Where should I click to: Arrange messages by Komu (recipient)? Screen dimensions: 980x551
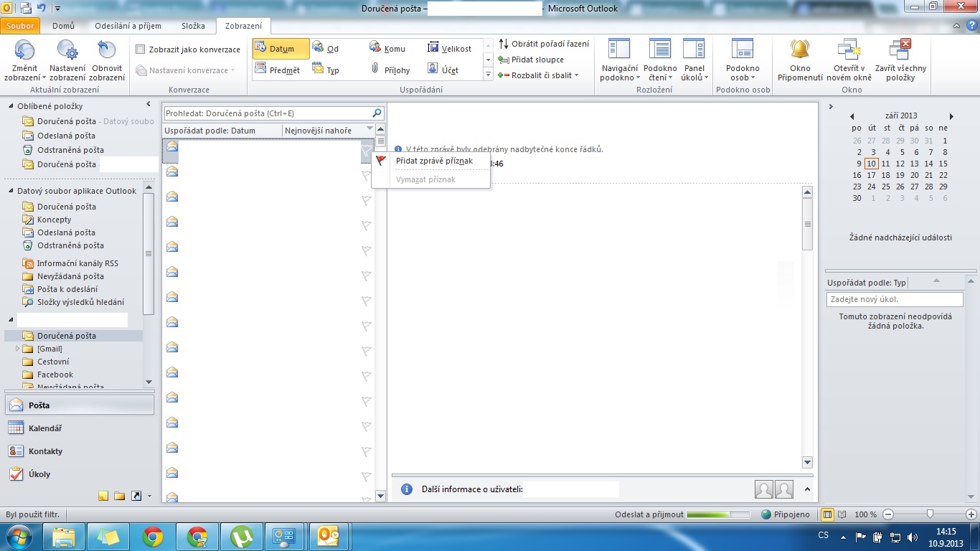387,49
